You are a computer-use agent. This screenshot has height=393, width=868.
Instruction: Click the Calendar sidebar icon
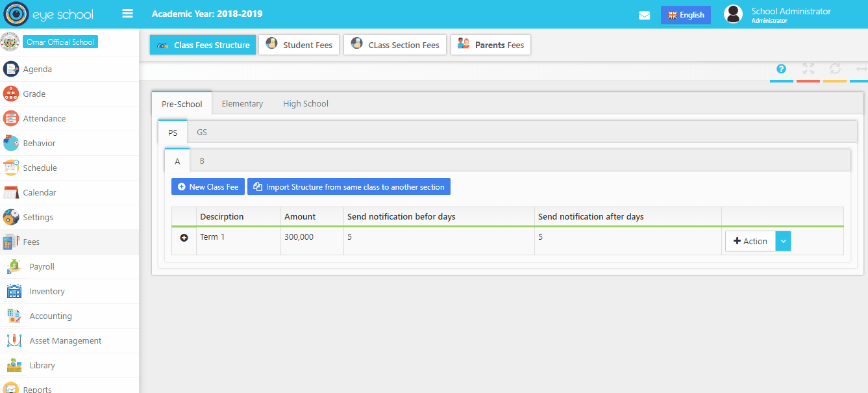pos(10,192)
